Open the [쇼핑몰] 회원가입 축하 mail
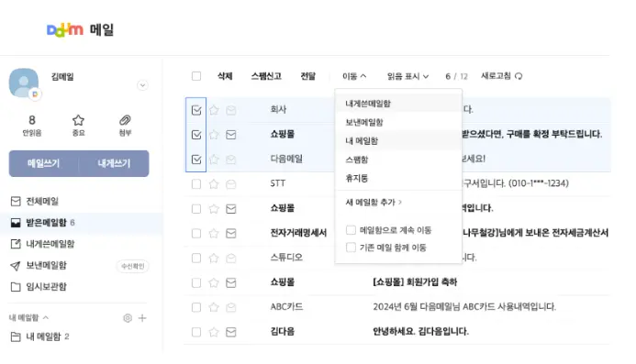This screenshot has height=364, width=636. point(415,282)
